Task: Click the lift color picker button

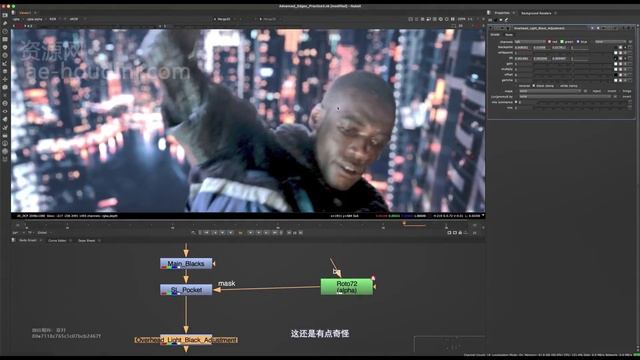Action: click(616, 58)
